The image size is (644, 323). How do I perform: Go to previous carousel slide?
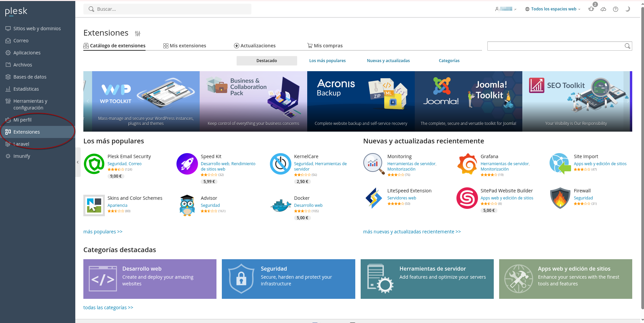88,101
